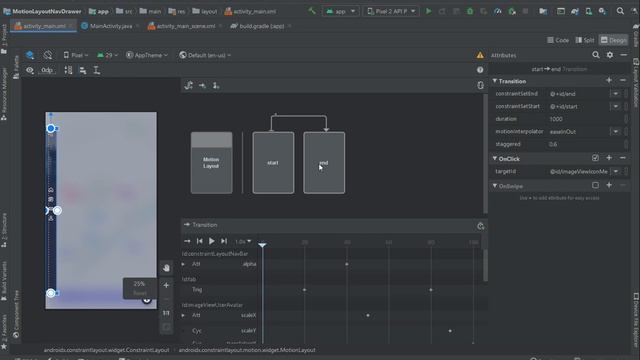Screen dimensions: 640x360
Task: Click the Align views icon
Action: click(x=83, y=70)
